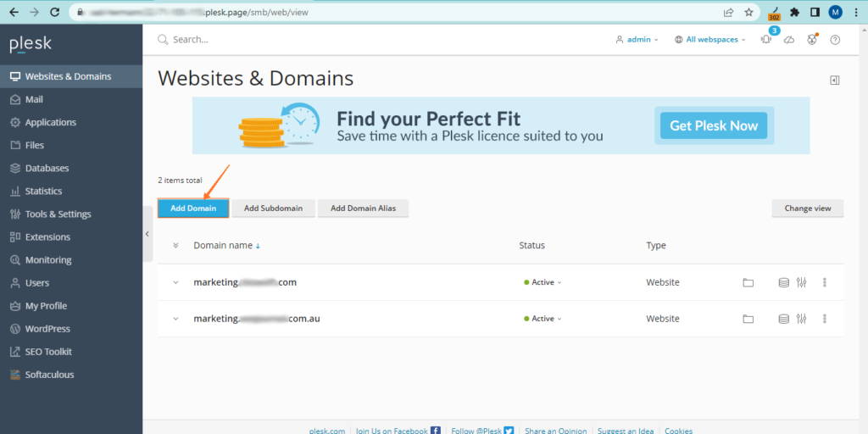Click the Change view button

click(x=808, y=209)
